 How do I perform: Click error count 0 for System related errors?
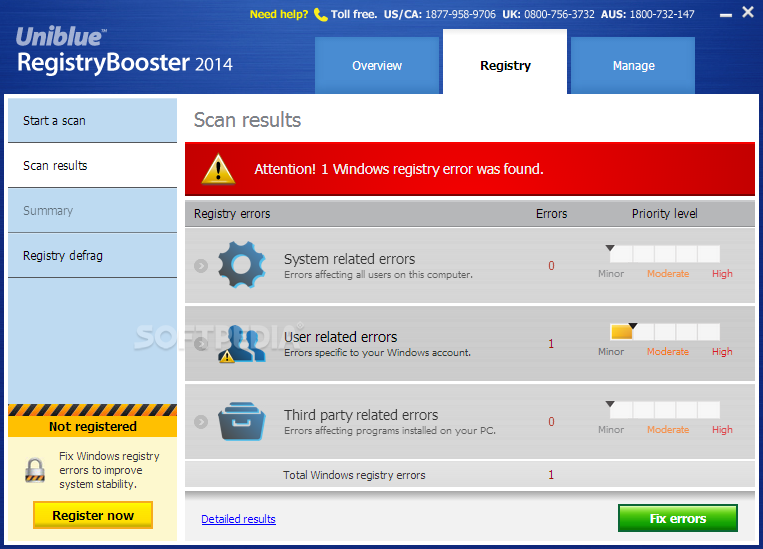[x=551, y=266]
